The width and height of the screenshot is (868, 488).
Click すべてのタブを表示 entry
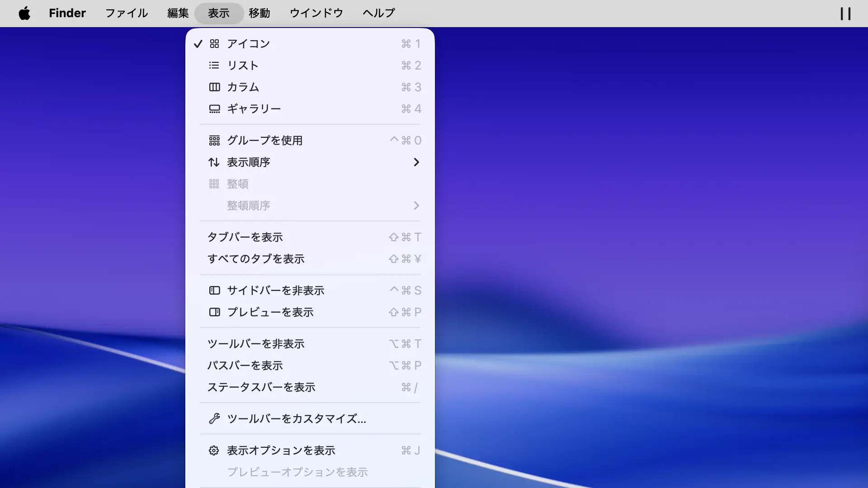click(x=256, y=259)
